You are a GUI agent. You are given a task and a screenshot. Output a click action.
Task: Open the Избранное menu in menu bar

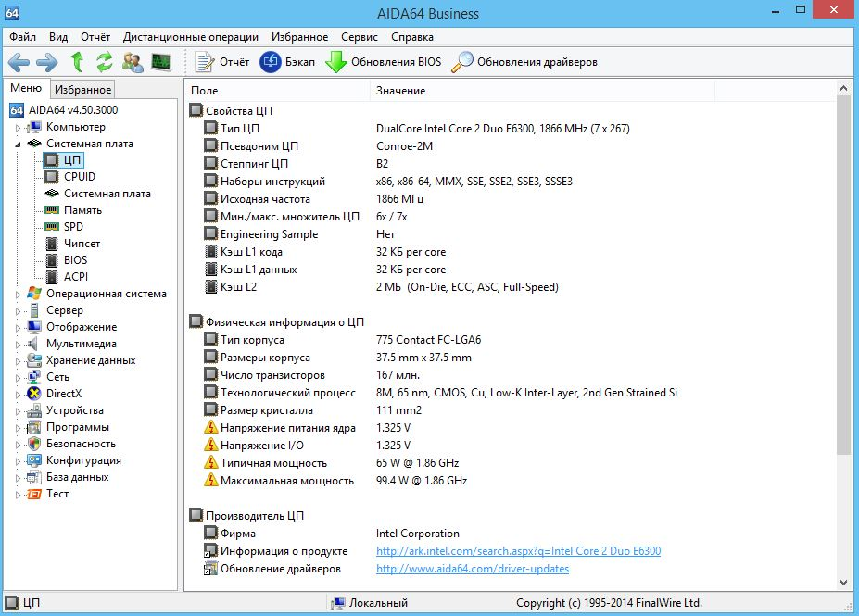299,37
